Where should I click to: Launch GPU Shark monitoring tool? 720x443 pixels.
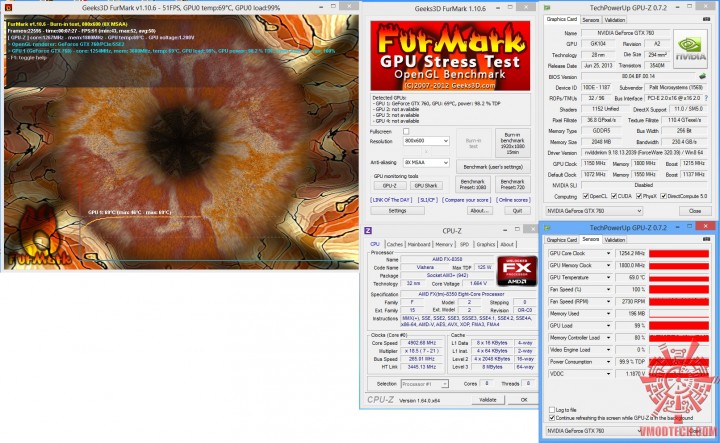click(426, 185)
